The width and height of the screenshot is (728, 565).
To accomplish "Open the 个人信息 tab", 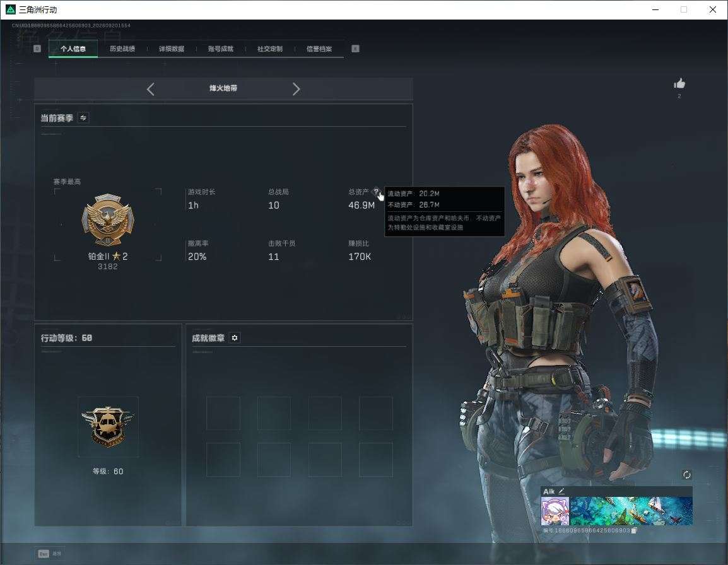I will tap(73, 49).
